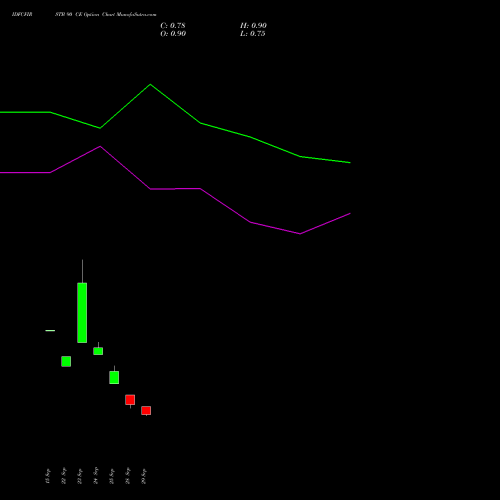This screenshot has width=500, height=500.
Task: Click the close value C: 0.78
Action: click(x=173, y=26)
